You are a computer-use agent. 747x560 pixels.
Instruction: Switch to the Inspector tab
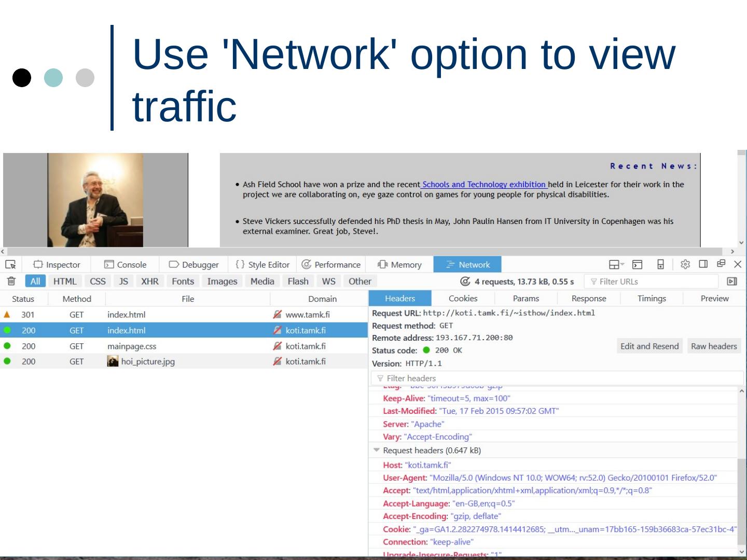coord(57,264)
